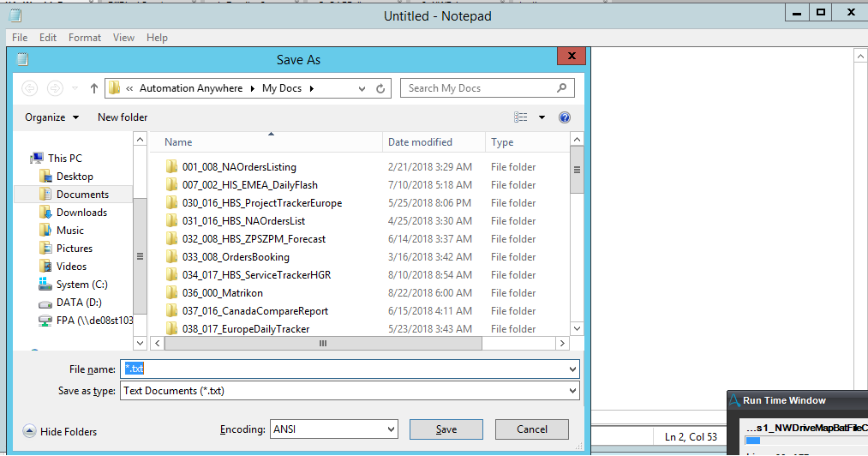Click the New folder button
The image size is (868, 456).
pos(123,117)
